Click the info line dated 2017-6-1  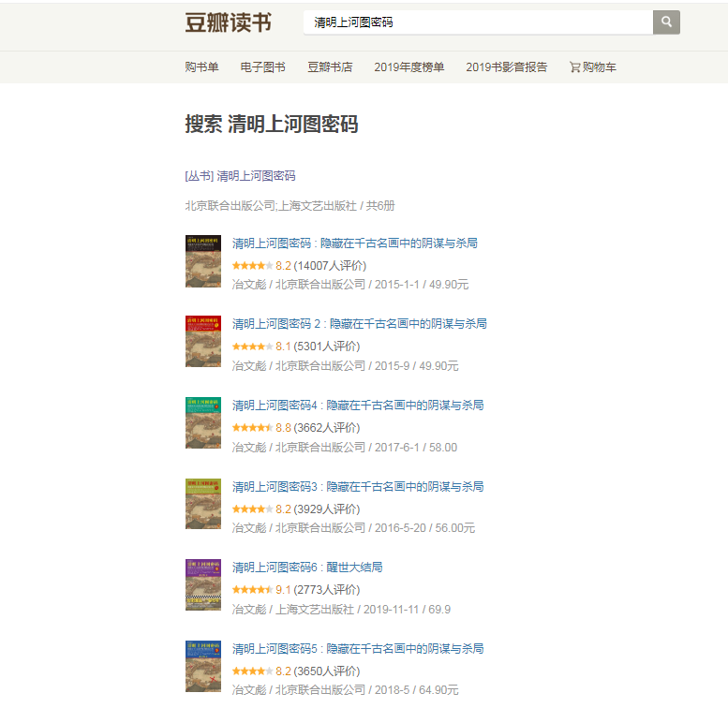coord(345,448)
